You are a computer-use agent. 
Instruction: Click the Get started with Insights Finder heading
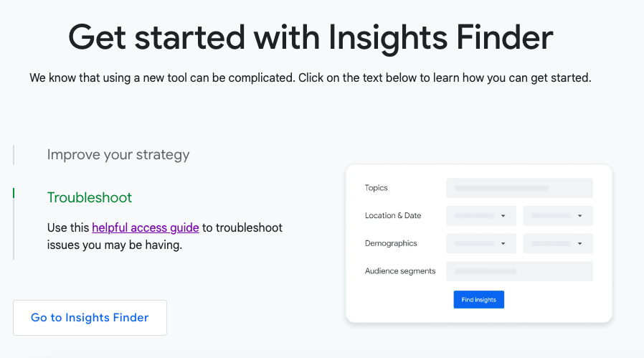coord(311,38)
